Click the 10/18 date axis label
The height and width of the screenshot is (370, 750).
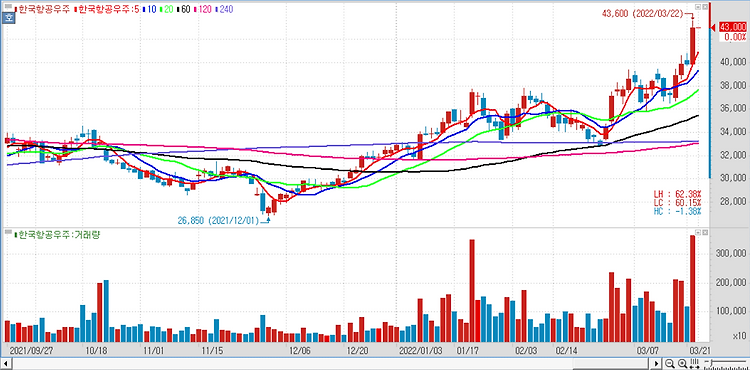pyautogui.click(x=97, y=350)
